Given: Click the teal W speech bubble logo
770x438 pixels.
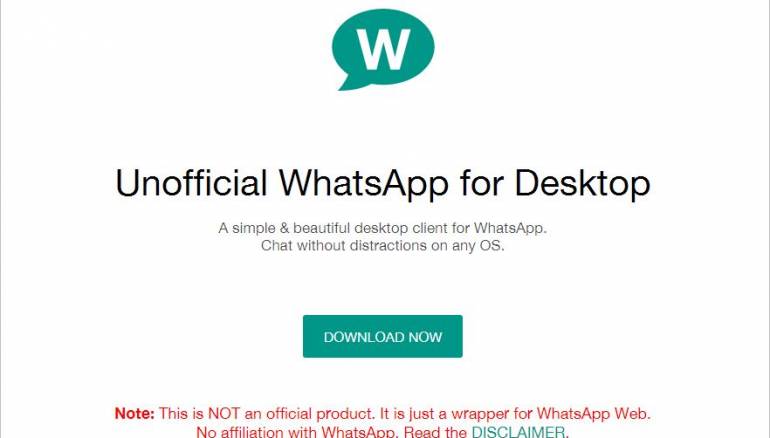Looking at the screenshot, I should point(383,50).
